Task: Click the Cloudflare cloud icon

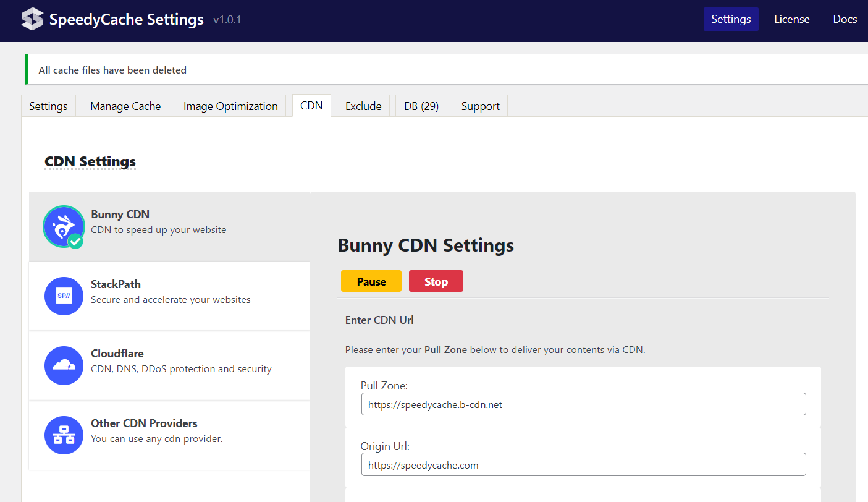Action: tap(64, 365)
